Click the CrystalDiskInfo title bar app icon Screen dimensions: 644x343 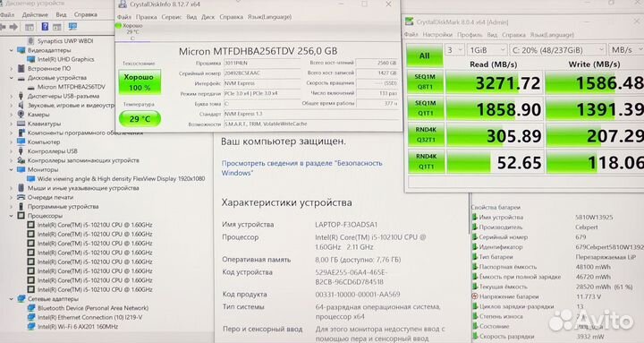(x=122, y=4)
